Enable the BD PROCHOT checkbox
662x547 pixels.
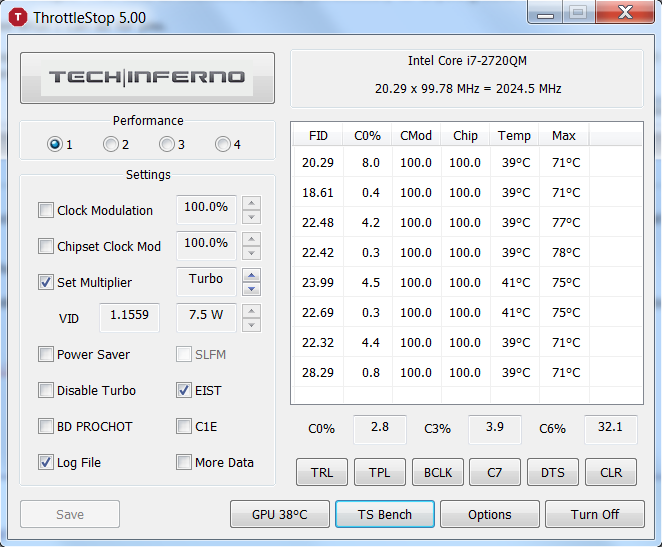point(46,426)
